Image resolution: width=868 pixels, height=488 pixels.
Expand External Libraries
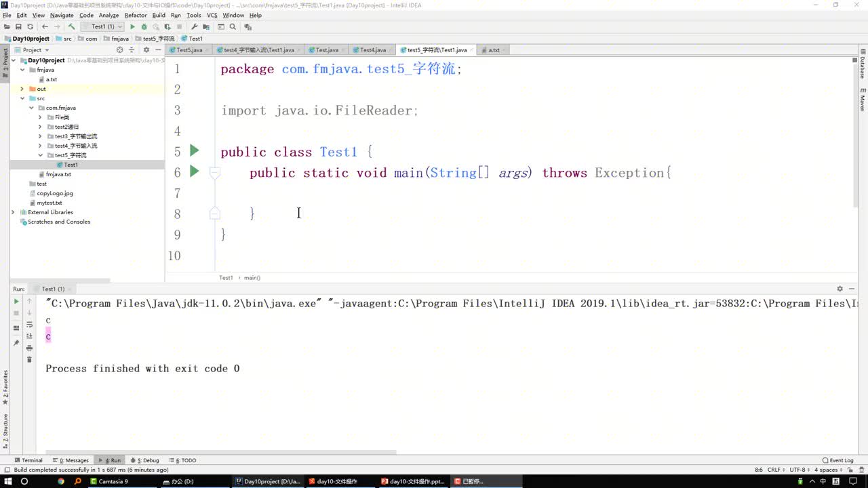coord(14,212)
